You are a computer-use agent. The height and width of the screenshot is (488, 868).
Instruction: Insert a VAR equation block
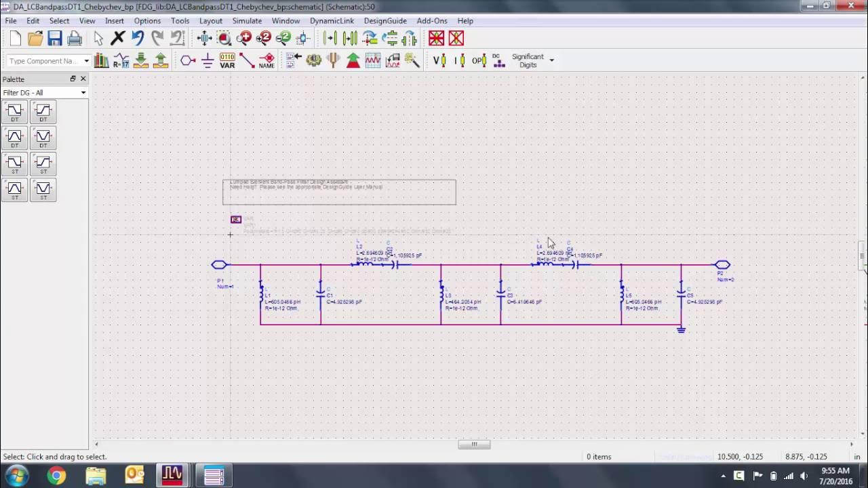pyautogui.click(x=227, y=60)
